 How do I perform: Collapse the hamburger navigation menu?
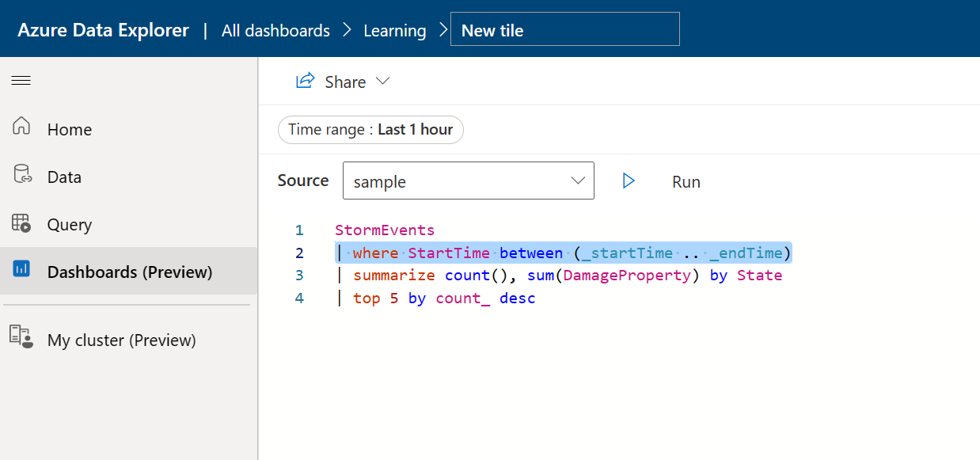coord(21,81)
